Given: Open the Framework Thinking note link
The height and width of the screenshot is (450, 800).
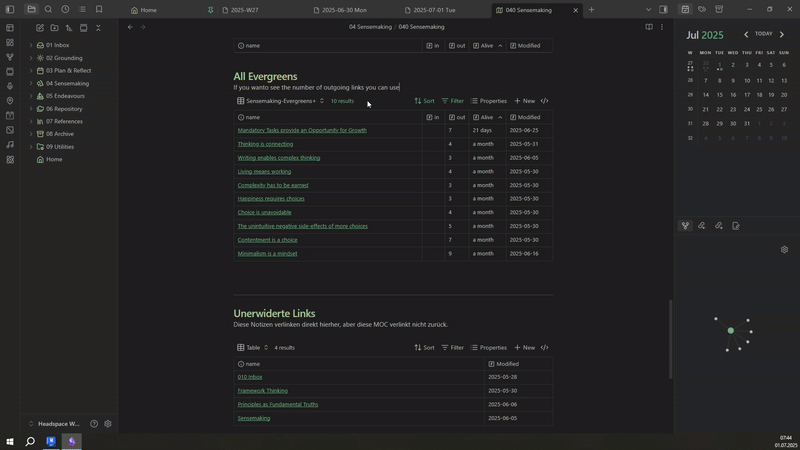Looking at the screenshot, I should pyautogui.click(x=263, y=391).
